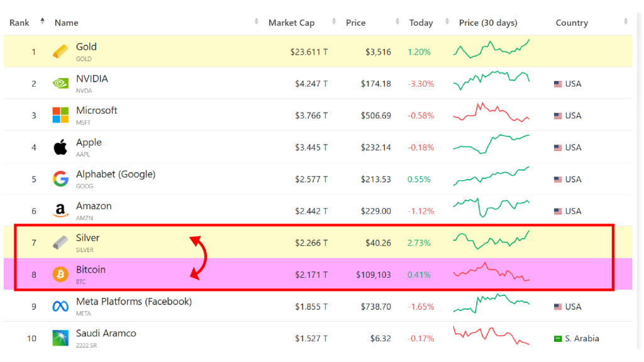Open the Microsoft company link
The width and height of the screenshot is (644, 362).
pyautogui.click(x=96, y=111)
